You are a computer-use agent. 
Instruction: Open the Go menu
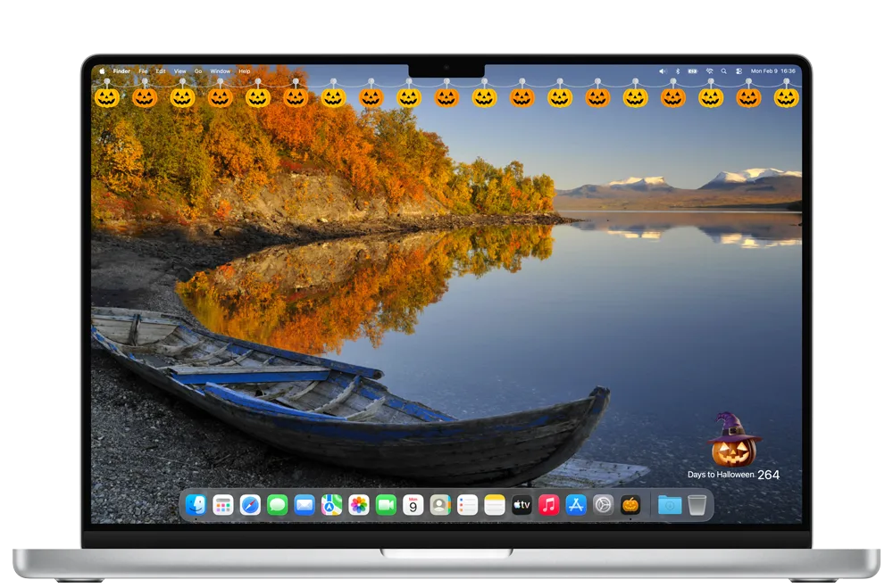(198, 71)
